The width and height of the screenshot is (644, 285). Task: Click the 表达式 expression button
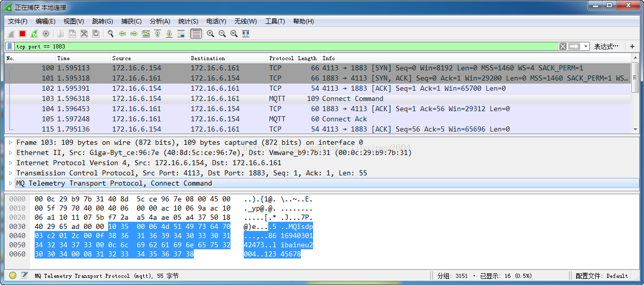607,46
